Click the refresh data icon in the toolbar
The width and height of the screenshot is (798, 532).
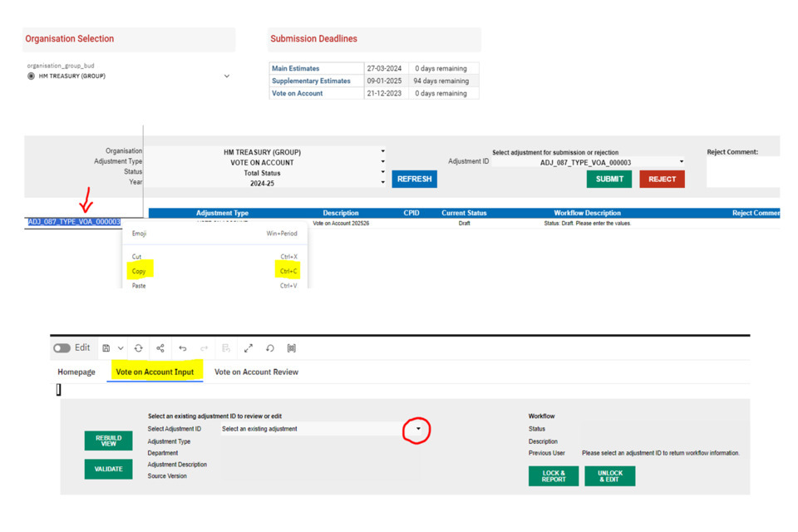(x=139, y=348)
